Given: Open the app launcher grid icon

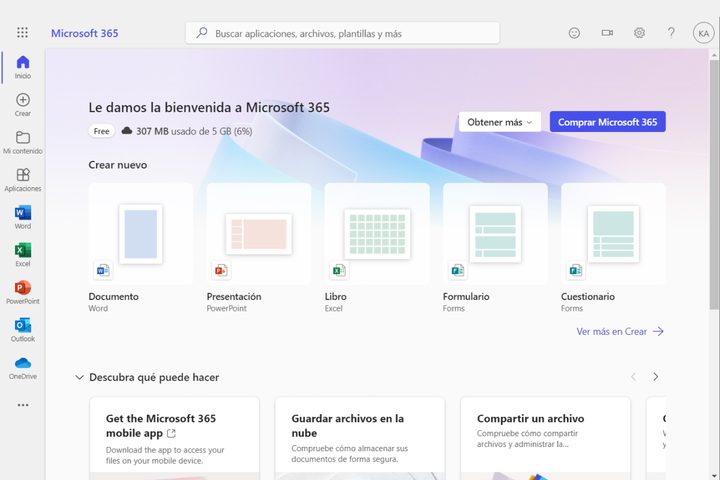Looking at the screenshot, I should coord(22,32).
